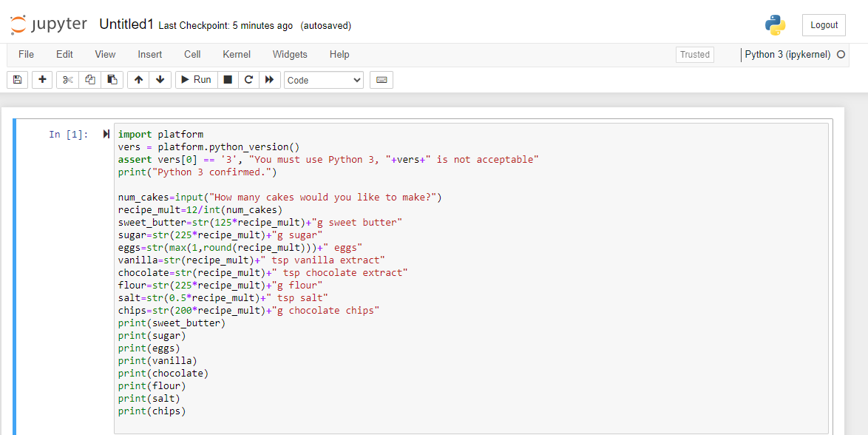868x435 pixels.
Task: Insert cell below with plus icon
Action: click(x=42, y=80)
